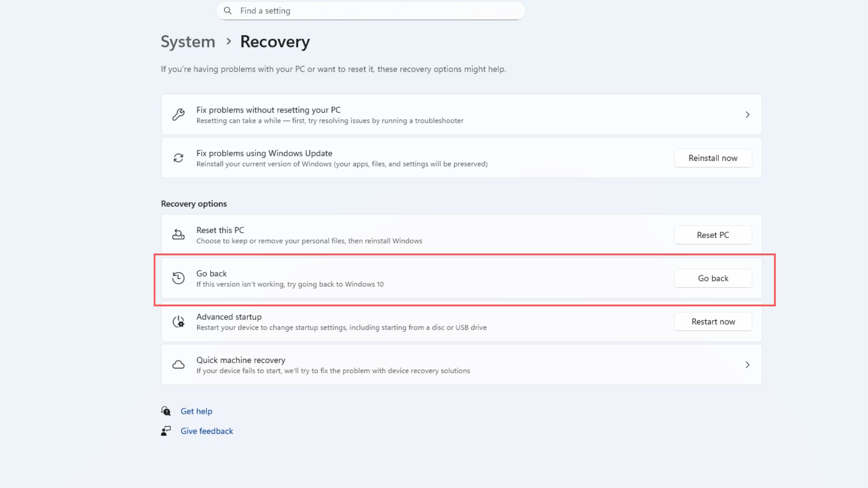
Task: Click the Give feedback speech bubble icon
Action: pyautogui.click(x=166, y=431)
